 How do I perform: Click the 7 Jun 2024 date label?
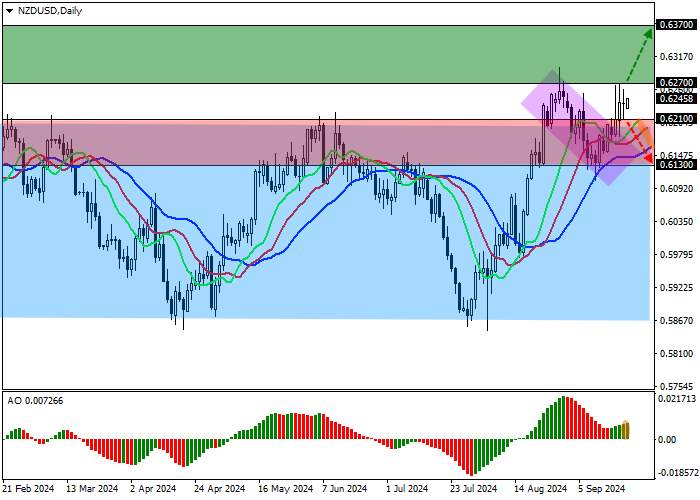click(x=344, y=489)
